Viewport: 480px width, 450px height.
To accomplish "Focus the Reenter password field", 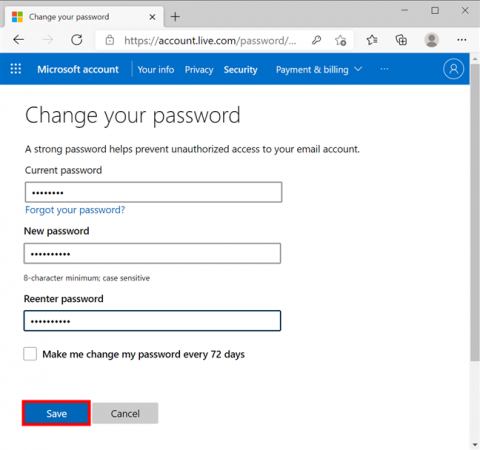I will pyautogui.click(x=152, y=321).
